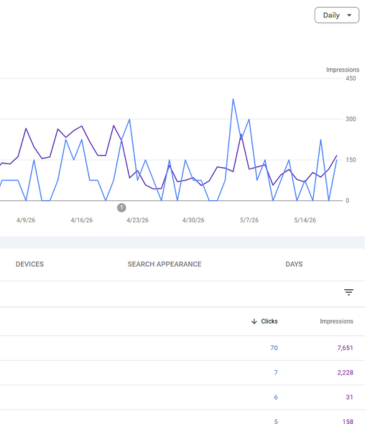Sort by the Clicks column header
The width and height of the screenshot is (365, 424).
pos(269,321)
